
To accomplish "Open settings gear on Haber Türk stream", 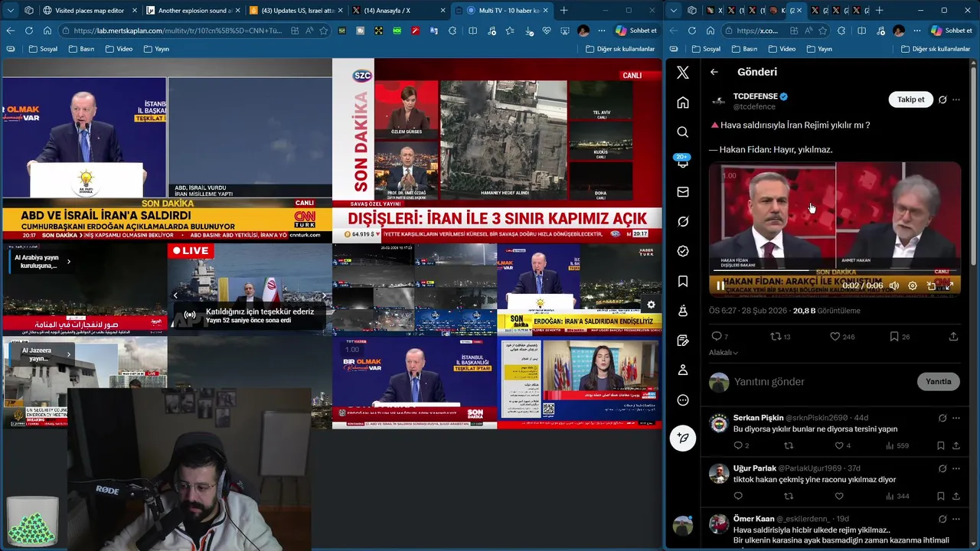I will pos(651,305).
